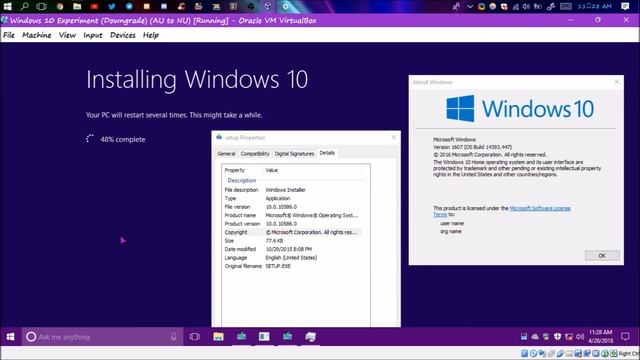Open the VirtualBox Help menu
This screenshot has height=360, width=640.
[x=151, y=35]
